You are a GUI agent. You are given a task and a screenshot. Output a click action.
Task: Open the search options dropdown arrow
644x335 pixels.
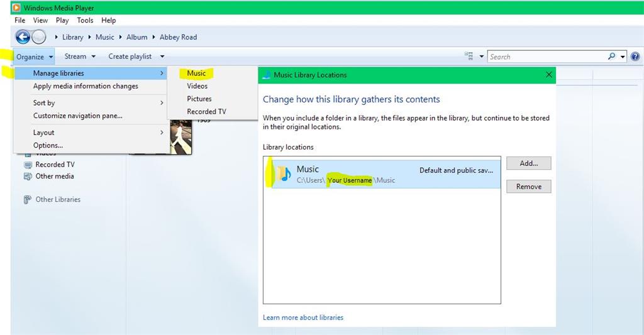pyautogui.click(x=623, y=57)
